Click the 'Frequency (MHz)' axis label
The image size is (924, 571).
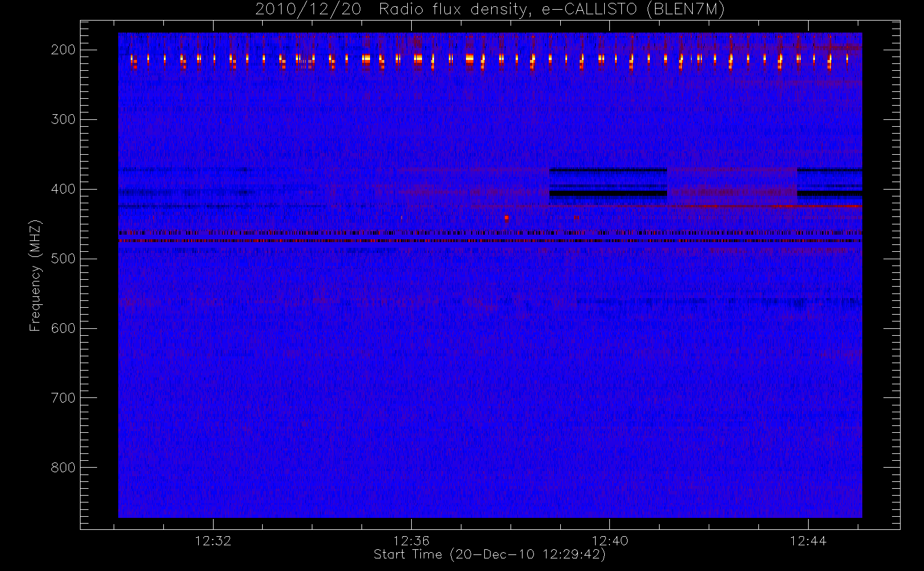pos(35,275)
